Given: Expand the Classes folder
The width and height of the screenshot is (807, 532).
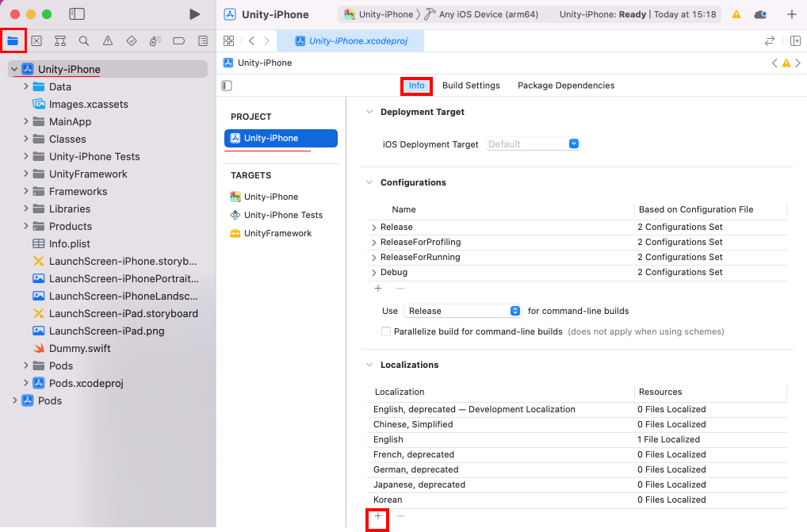Looking at the screenshot, I should (x=25, y=139).
